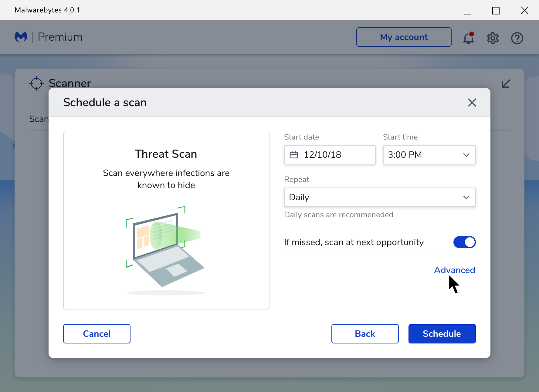Open the Start time dropdown 3:00 PM
539x392 pixels.
pyautogui.click(x=429, y=155)
